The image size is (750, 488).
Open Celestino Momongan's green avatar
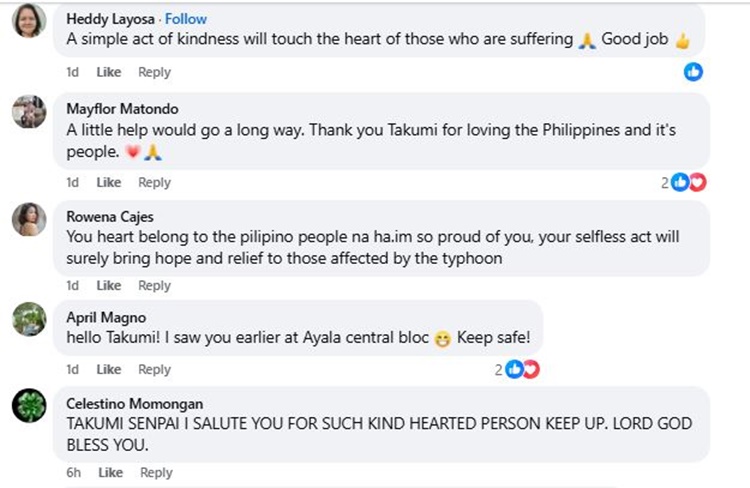[x=29, y=407]
